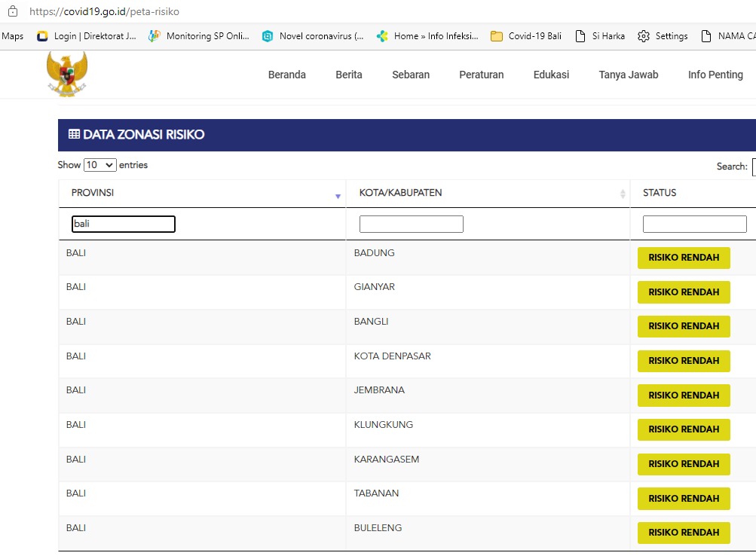The image size is (756, 559).
Task: Sort table by Provinsi column arrow
Action: [x=338, y=196]
